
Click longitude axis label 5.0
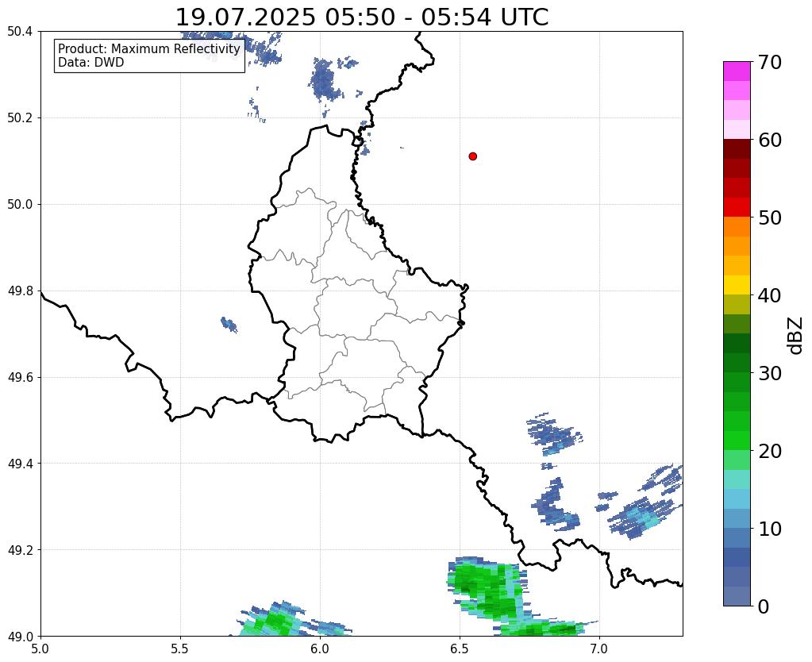pos(40,649)
